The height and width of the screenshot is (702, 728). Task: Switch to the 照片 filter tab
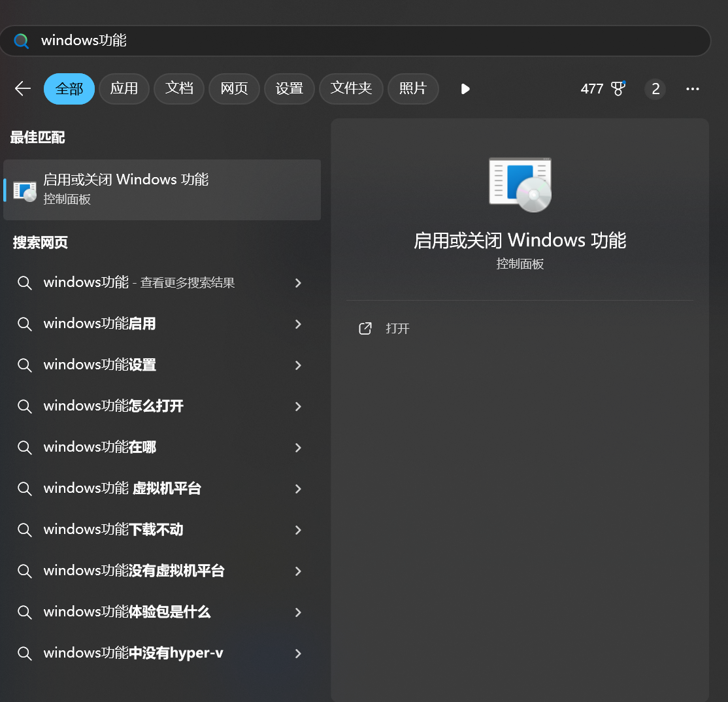point(413,88)
